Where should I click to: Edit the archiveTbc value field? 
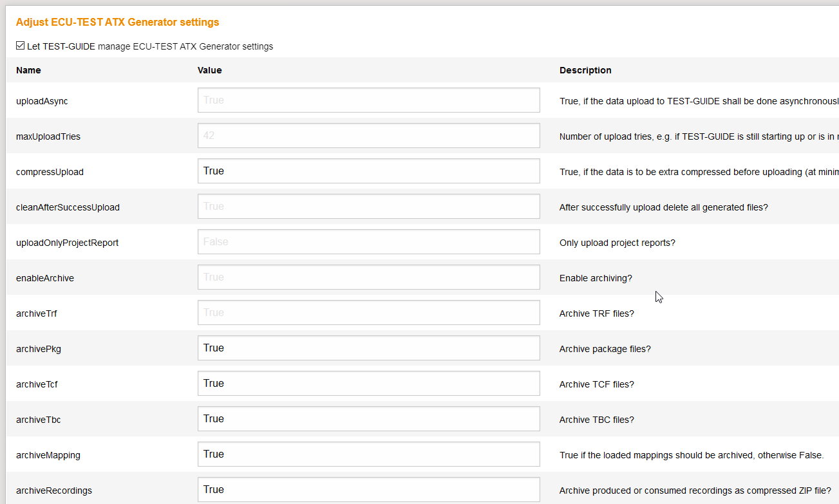click(x=368, y=419)
